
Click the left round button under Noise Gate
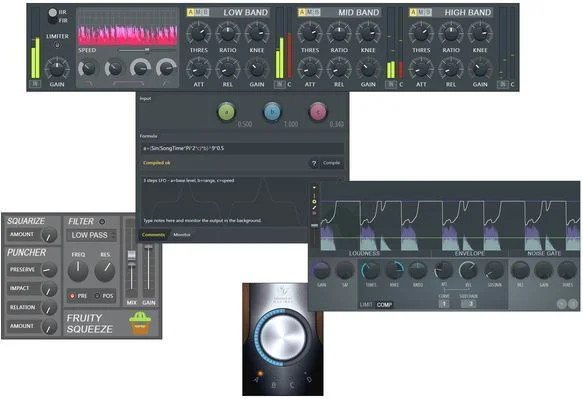point(562,304)
